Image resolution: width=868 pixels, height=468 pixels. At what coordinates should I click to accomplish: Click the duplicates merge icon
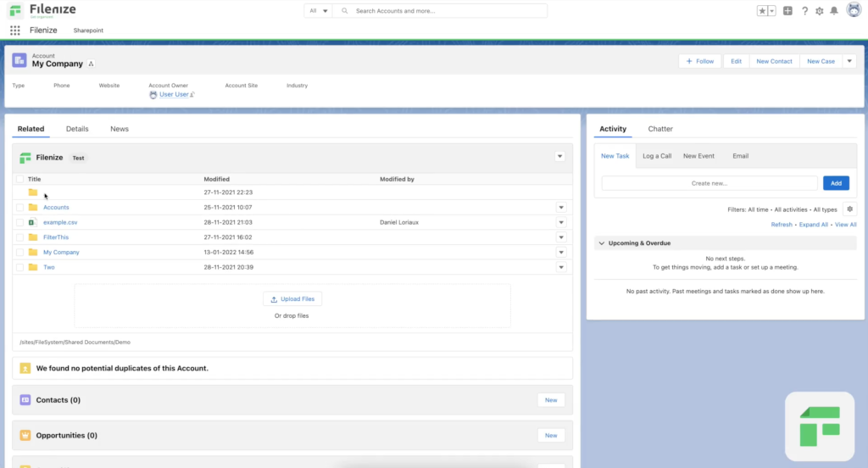click(x=25, y=368)
